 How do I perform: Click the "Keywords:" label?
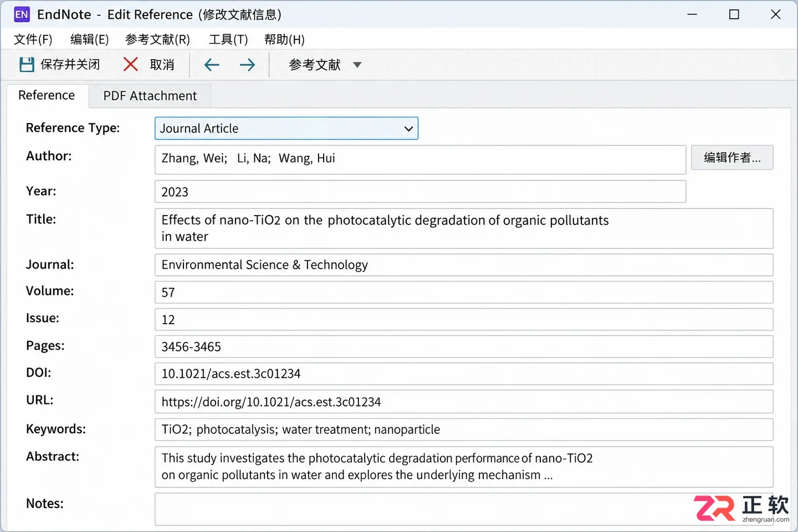pos(56,429)
